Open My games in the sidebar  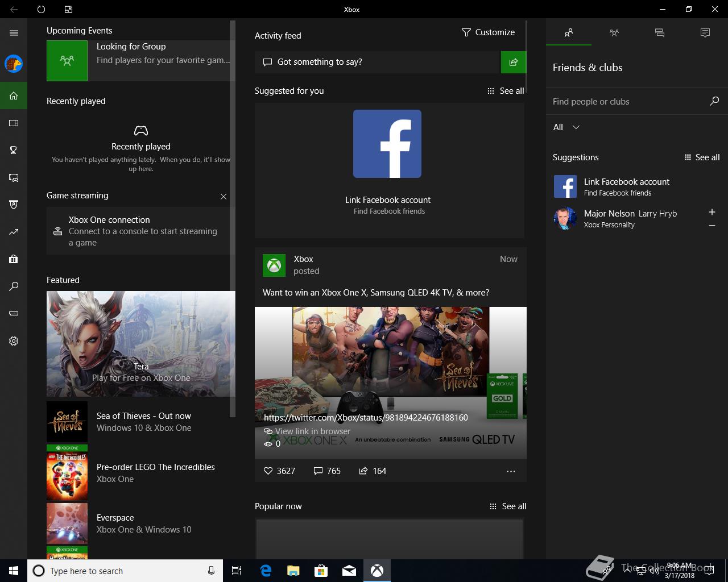pos(14,123)
